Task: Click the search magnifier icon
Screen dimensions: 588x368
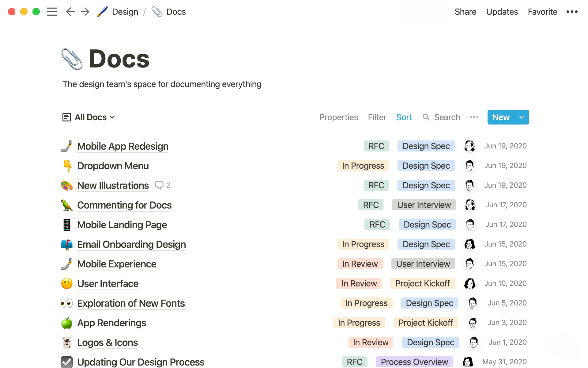Action: click(x=426, y=117)
